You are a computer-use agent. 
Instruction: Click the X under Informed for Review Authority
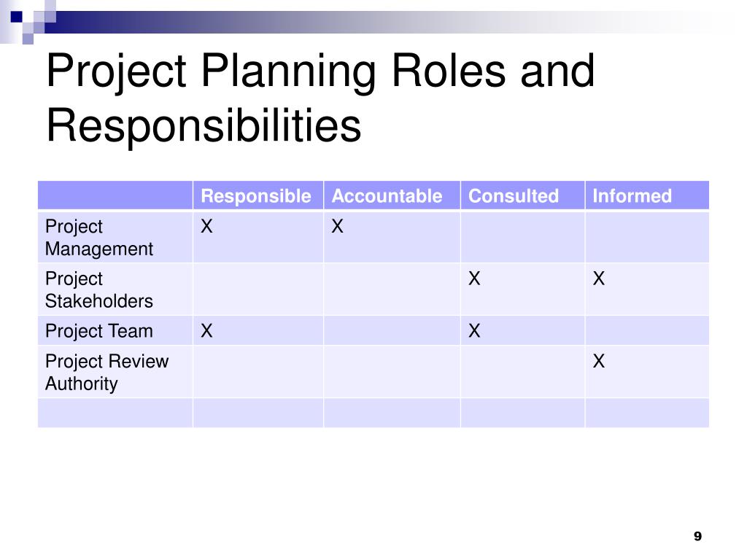point(599,361)
